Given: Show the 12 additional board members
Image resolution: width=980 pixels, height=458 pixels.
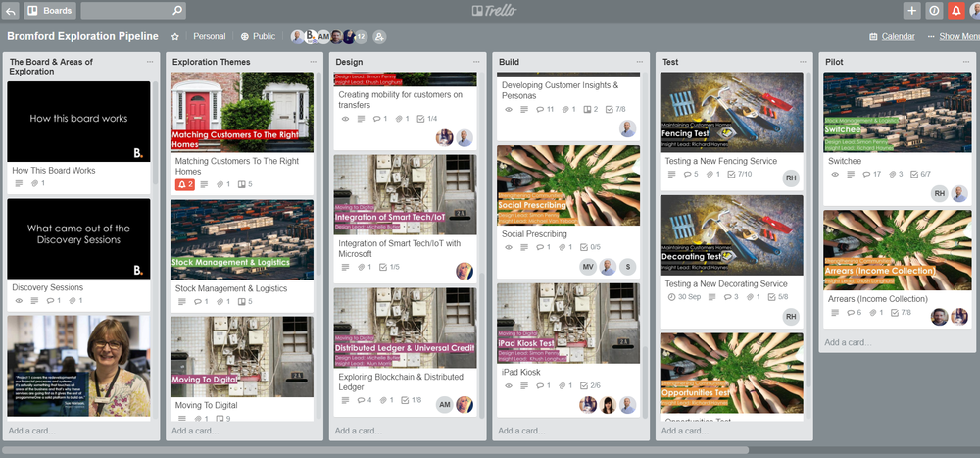Looking at the screenshot, I should click(361, 37).
